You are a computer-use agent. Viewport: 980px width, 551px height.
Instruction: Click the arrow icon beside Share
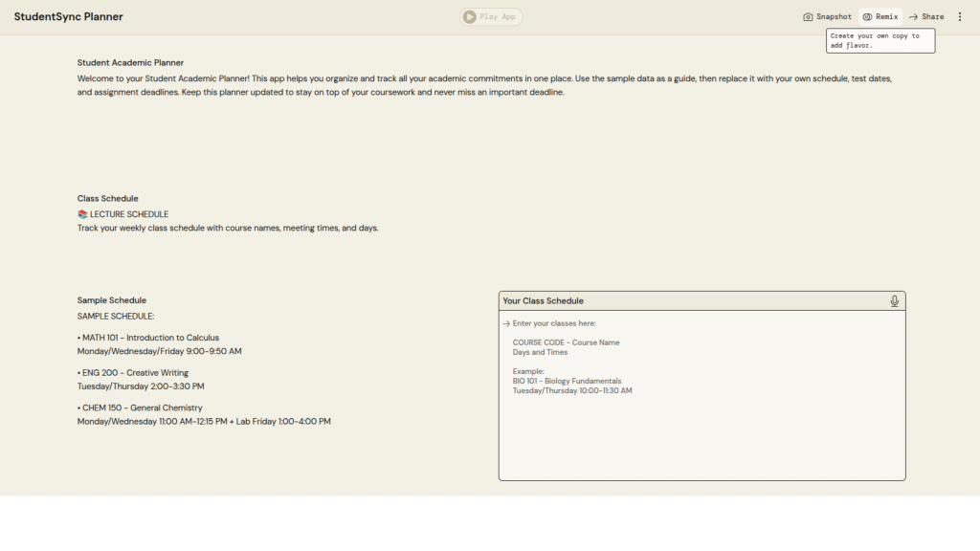tap(913, 17)
